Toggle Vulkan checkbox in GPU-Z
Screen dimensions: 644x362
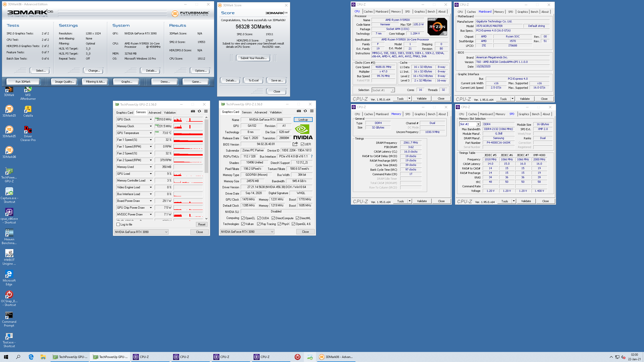click(243, 224)
